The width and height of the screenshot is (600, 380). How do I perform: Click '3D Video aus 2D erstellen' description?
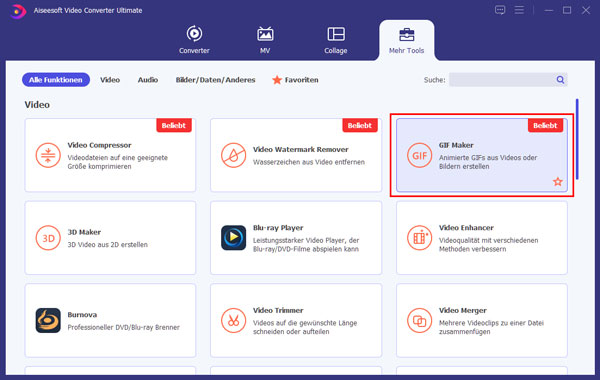coord(108,245)
